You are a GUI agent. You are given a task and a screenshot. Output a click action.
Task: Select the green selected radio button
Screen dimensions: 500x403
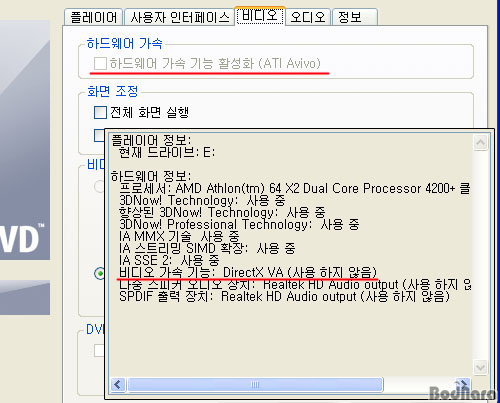click(99, 273)
